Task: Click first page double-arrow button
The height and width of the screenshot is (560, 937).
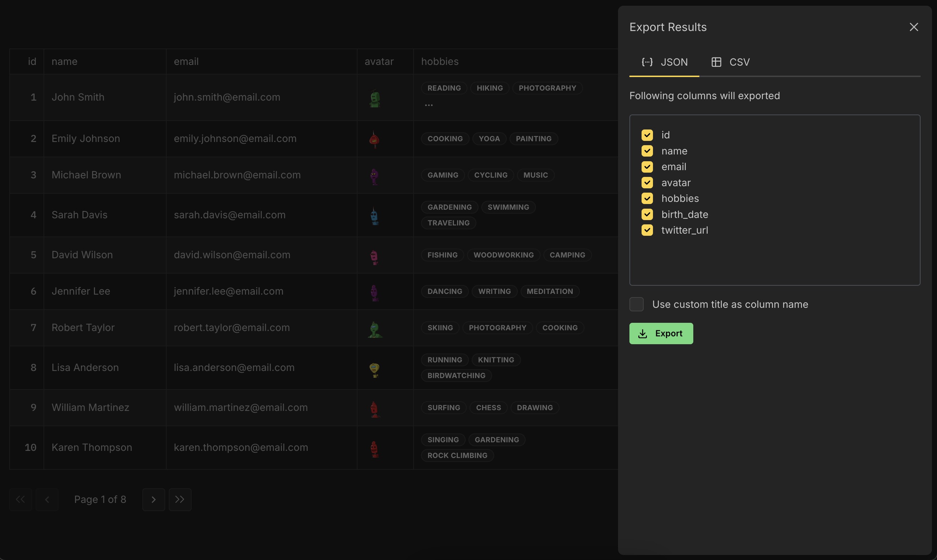Action: pos(21,500)
